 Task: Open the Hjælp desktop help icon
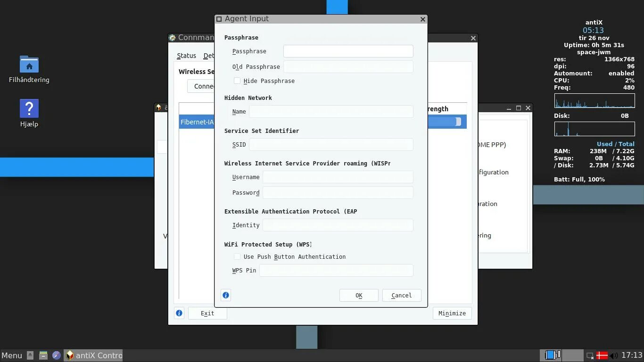(29, 108)
